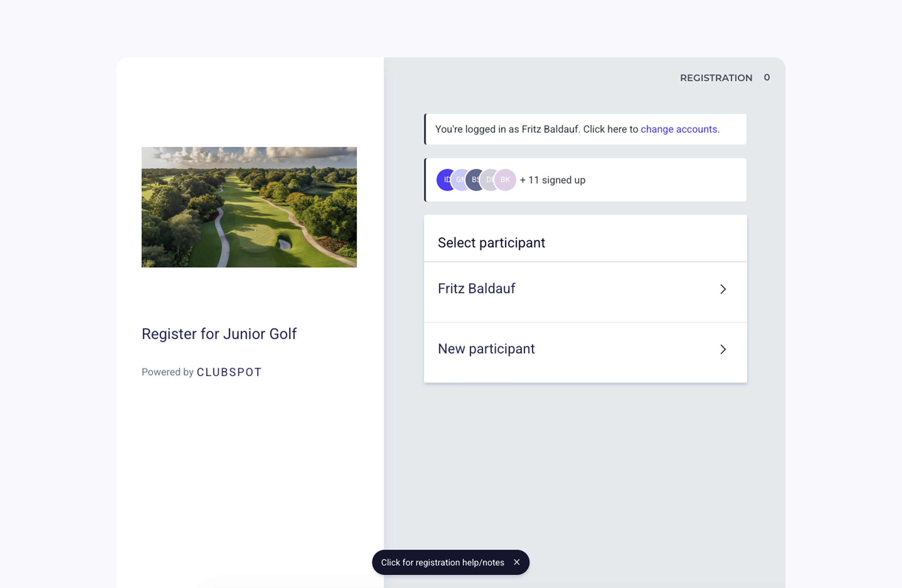Click the golf course image

pyautogui.click(x=249, y=207)
